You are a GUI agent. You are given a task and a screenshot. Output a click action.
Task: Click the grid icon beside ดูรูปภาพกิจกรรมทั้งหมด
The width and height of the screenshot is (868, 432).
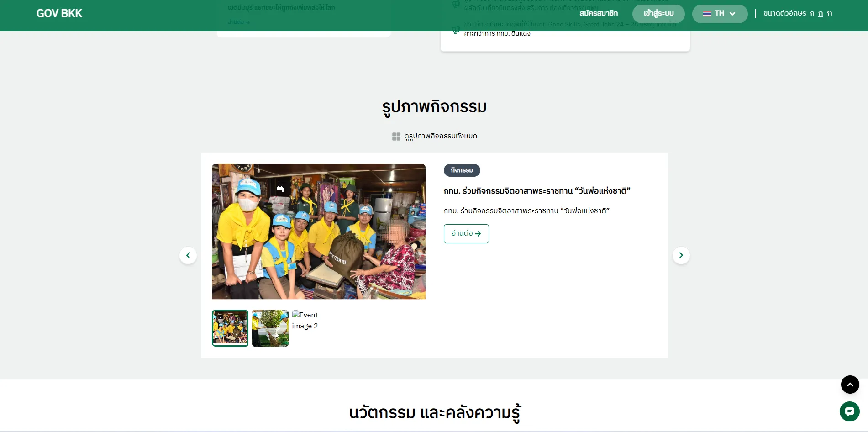[x=396, y=137]
